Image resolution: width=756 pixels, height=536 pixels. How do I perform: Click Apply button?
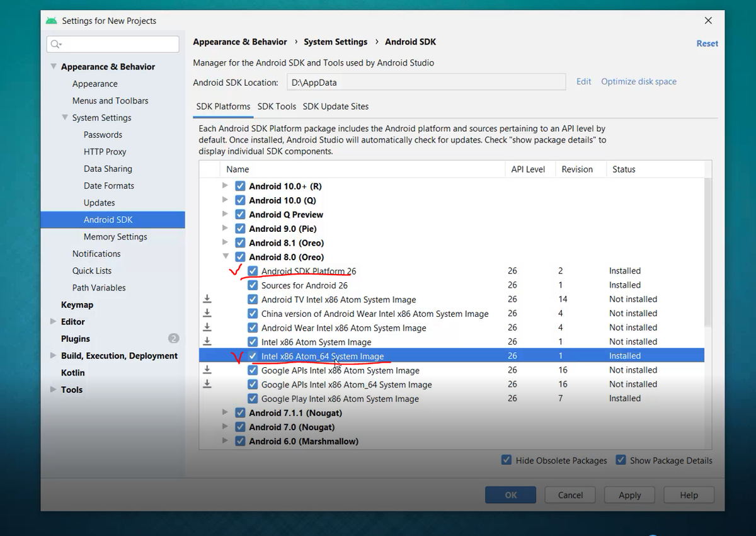(630, 495)
